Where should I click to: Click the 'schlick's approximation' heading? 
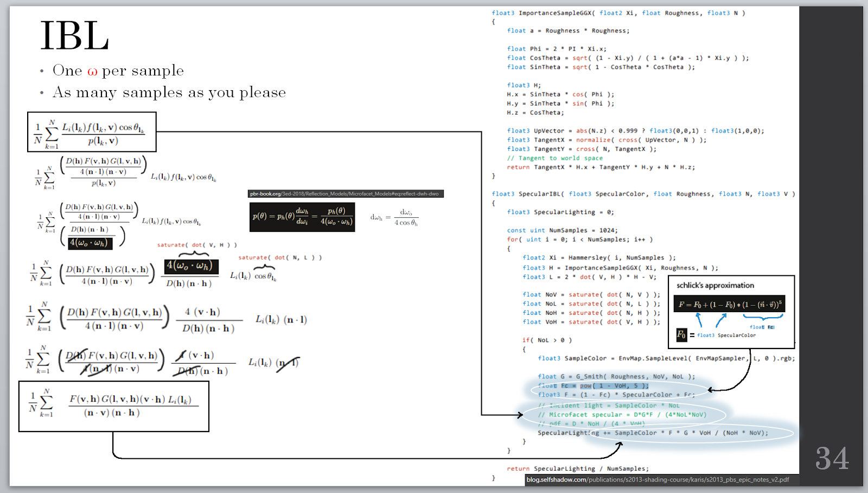(x=715, y=285)
